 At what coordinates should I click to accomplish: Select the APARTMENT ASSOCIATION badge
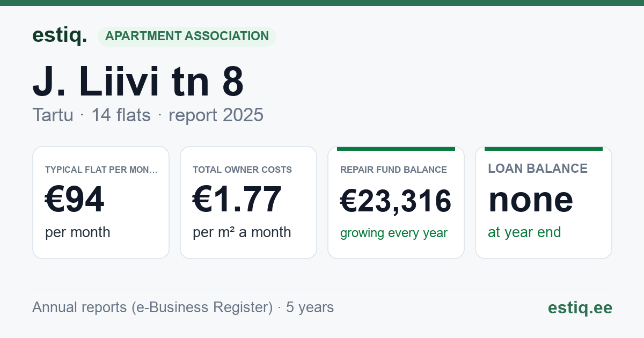pos(187,36)
